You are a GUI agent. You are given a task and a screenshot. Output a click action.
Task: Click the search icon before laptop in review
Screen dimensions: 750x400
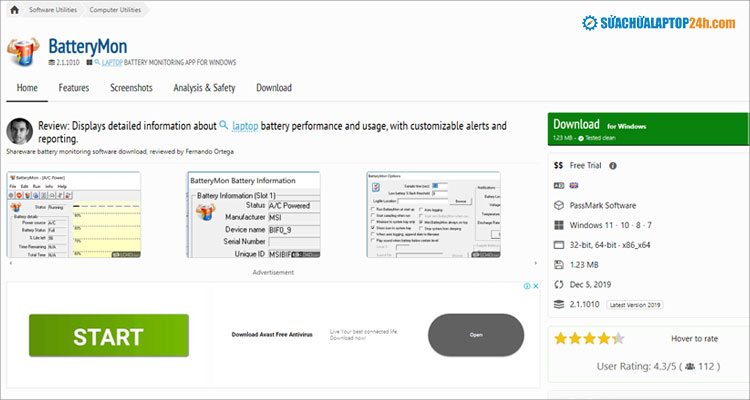[x=223, y=127]
